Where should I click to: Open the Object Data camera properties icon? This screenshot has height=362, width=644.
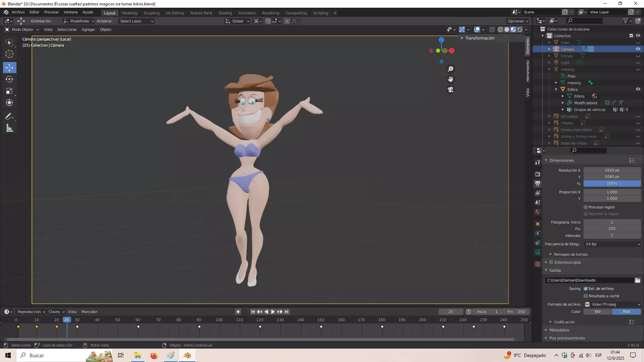pyautogui.click(x=538, y=252)
